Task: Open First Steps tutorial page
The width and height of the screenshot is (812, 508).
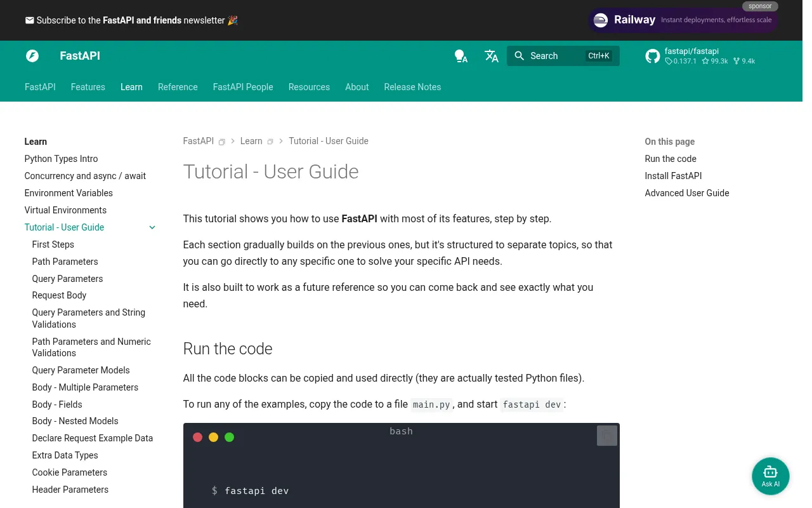Action: tap(53, 244)
